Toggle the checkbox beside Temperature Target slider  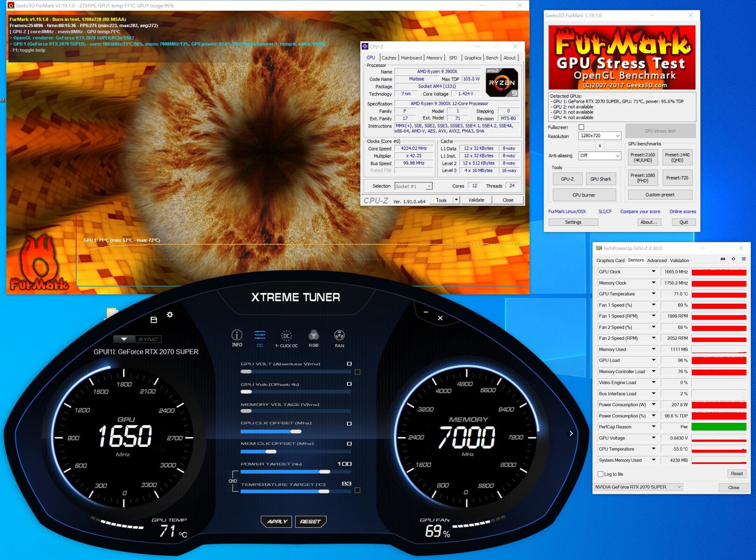[358, 490]
